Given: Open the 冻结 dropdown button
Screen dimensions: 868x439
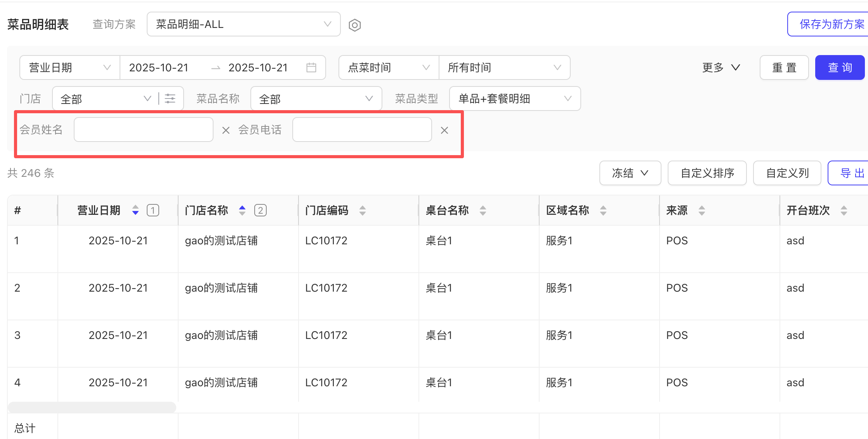Looking at the screenshot, I should coord(630,173).
